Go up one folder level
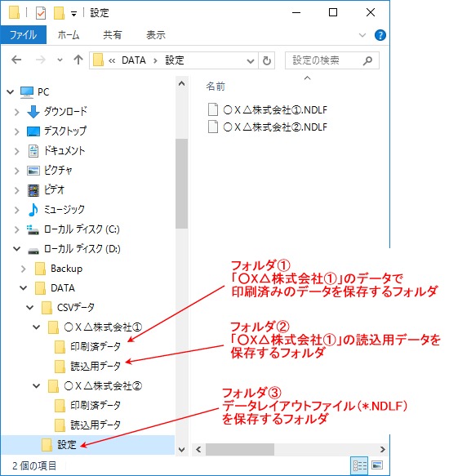This screenshot has width=449, height=476. [78, 60]
